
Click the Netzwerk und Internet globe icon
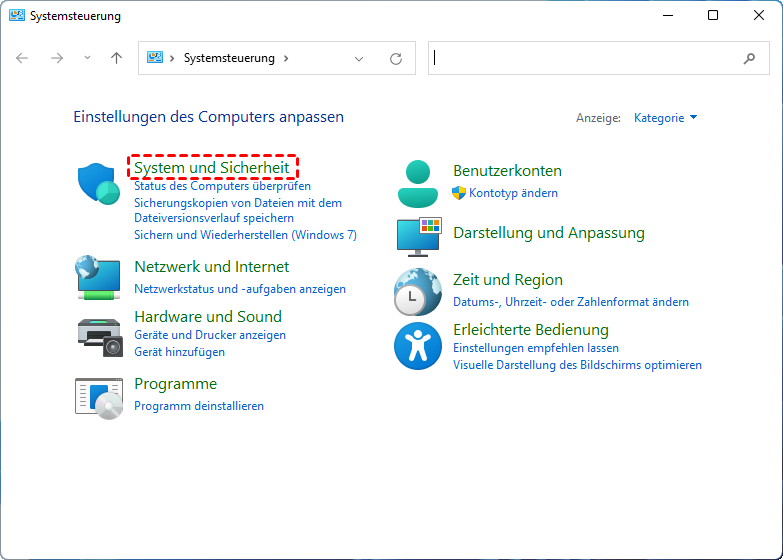click(x=99, y=278)
